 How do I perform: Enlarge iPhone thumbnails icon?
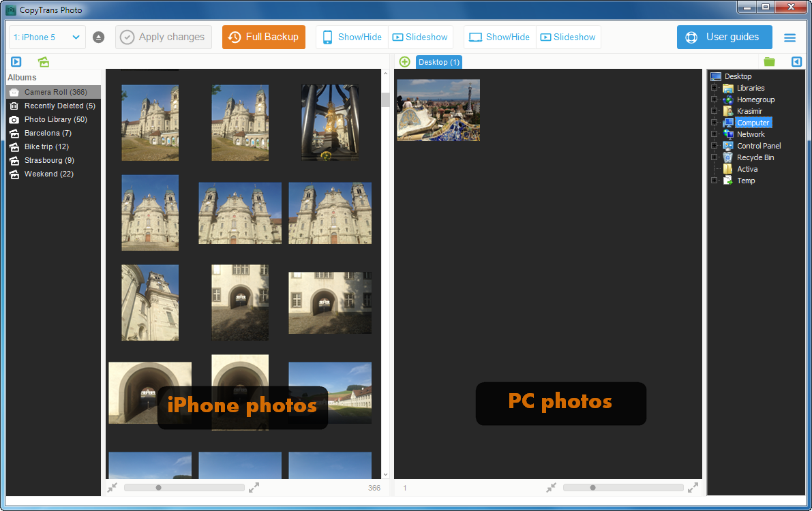pos(254,488)
